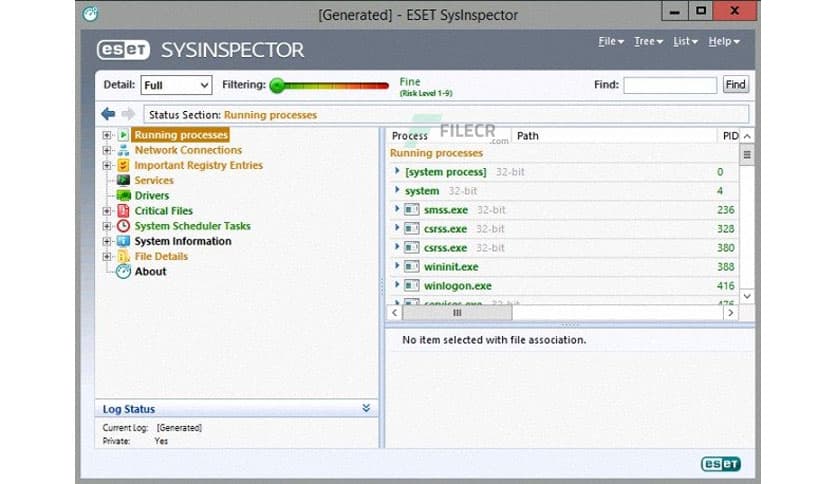
Task: Click the process list scroll down arrow
Action: coord(747,296)
